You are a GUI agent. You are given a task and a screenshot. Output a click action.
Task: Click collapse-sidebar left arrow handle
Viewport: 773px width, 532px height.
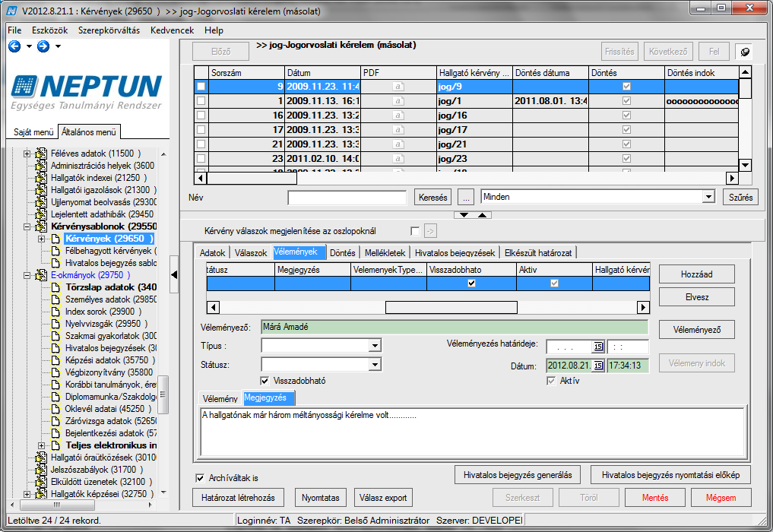point(174,274)
